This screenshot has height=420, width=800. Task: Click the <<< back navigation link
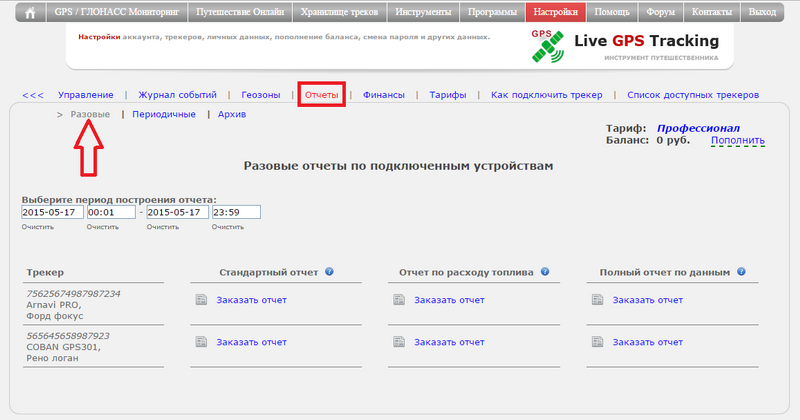point(33,95)
